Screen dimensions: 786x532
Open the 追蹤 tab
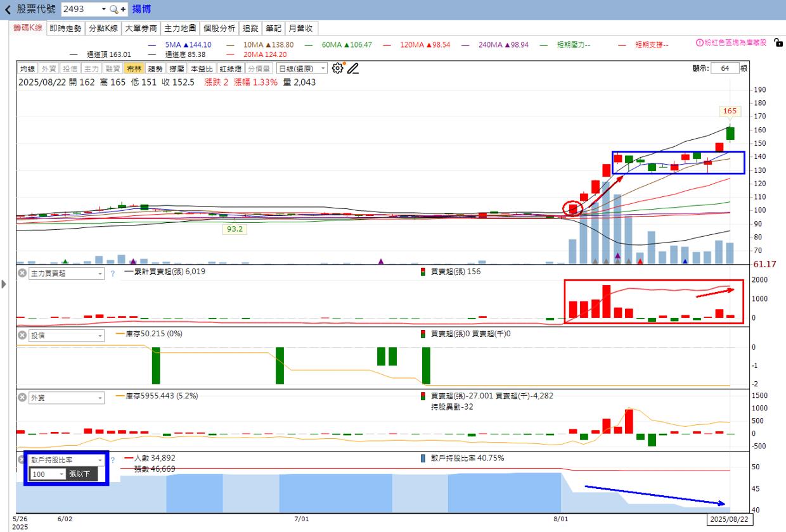tap(250, 28)
